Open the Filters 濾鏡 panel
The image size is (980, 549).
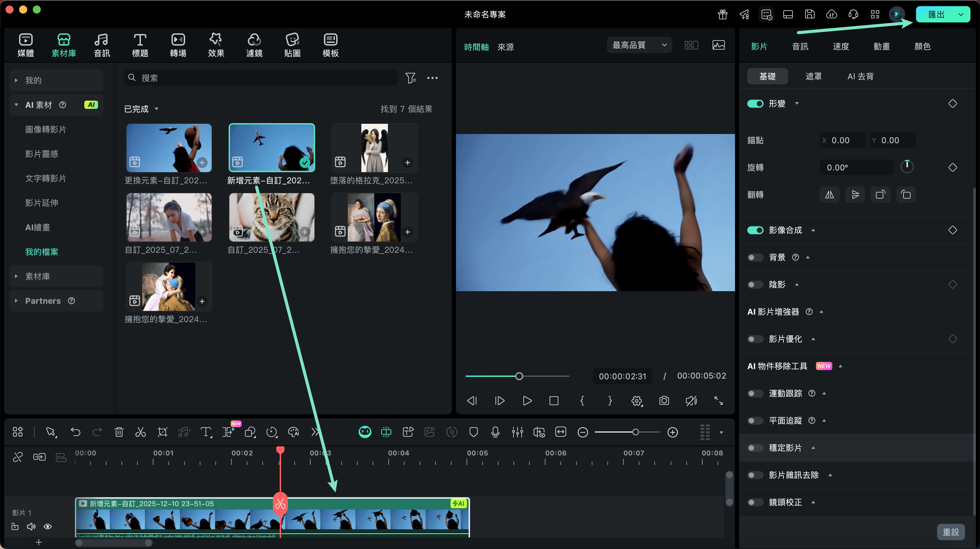[254, 45]
